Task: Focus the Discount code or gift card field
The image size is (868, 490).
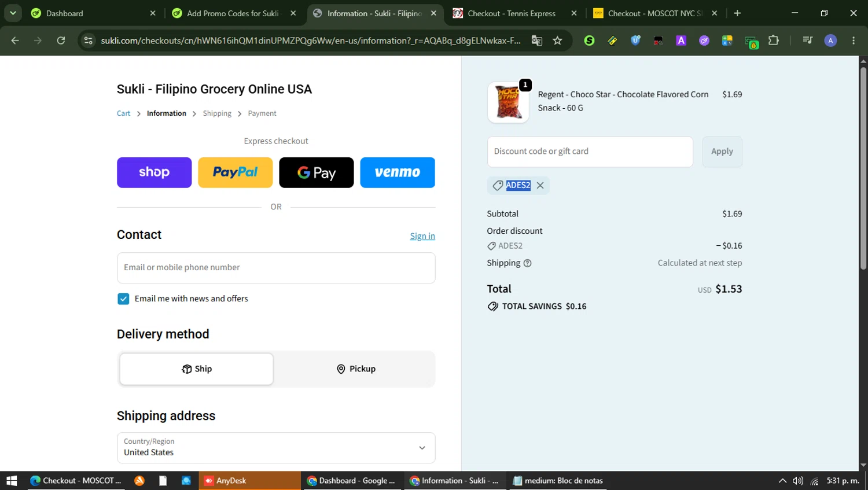Action: pyautogui.click(x=590, y=152)
